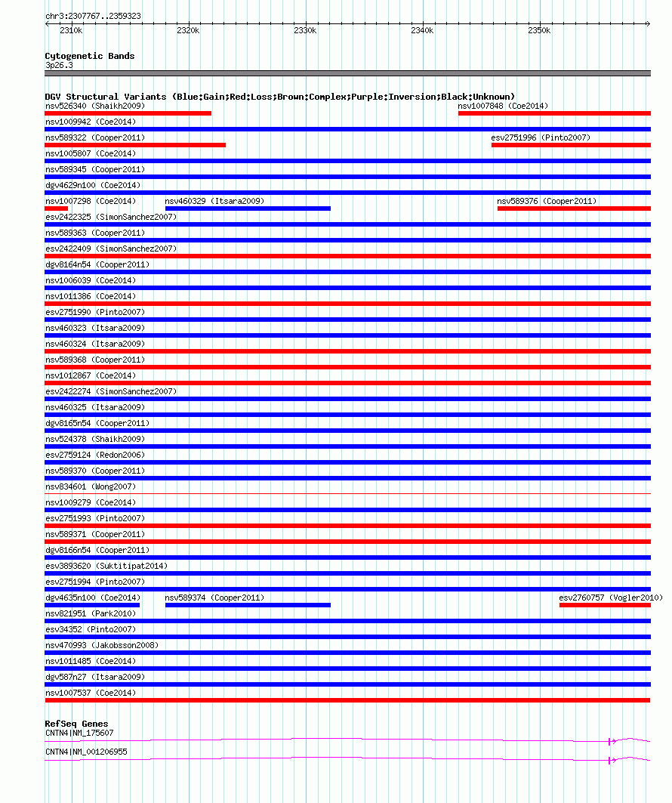This screenshot has width=672, height=803.
Task: Open the esv3893620 (Suktitipat2014) variant
Action: point(106,567)
